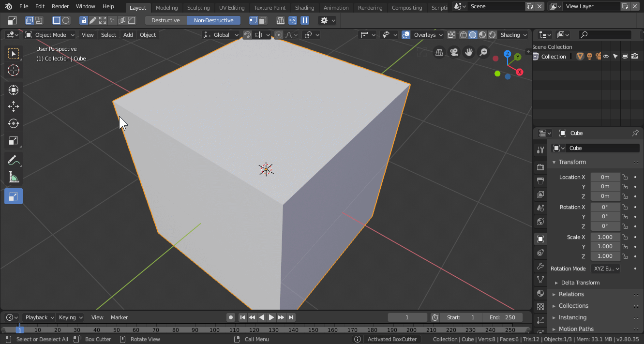Open the Rotation Mode dropdown
644x344 pixels.
[605, 269]
